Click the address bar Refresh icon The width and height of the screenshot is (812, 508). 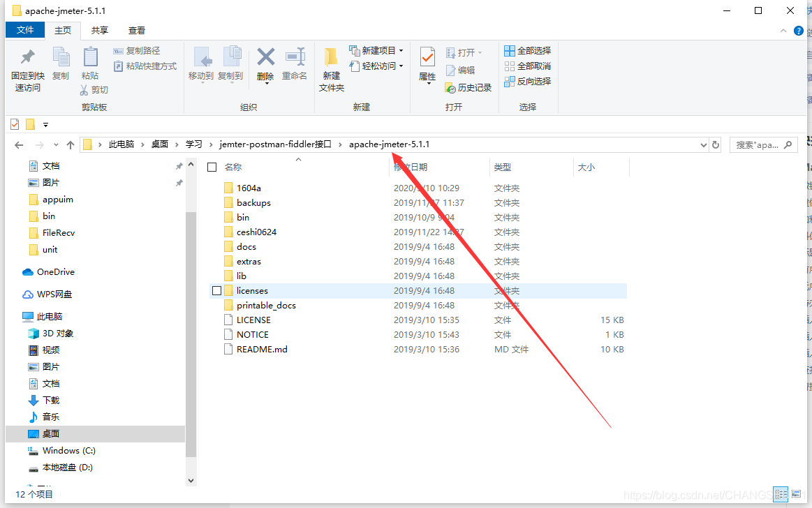tap(716, 145)
